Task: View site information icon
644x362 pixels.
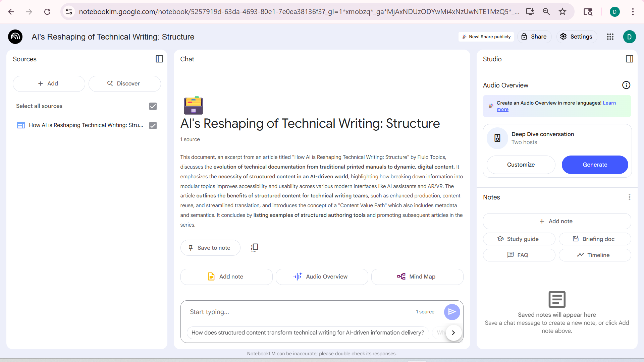Action: (69, 12)
